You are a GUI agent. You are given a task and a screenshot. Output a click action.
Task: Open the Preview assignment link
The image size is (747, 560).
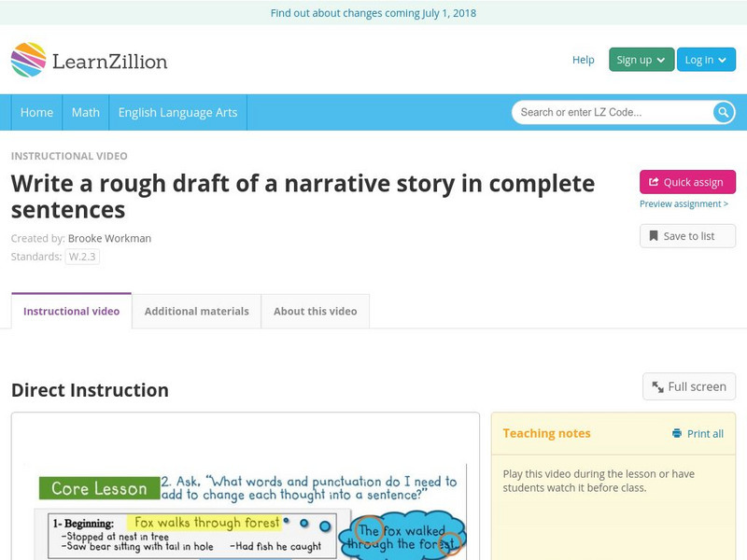[684, 203]
